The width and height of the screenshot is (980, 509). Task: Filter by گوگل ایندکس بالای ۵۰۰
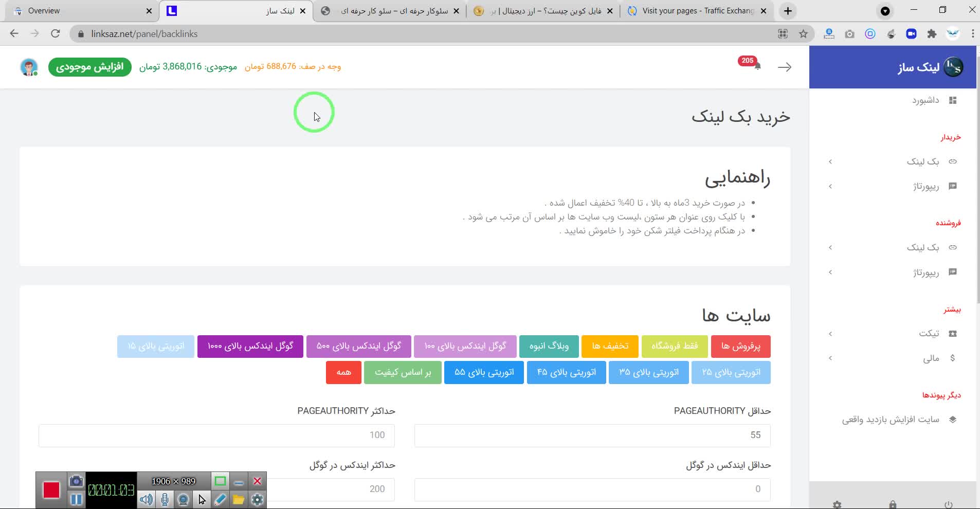coord(359,346)
